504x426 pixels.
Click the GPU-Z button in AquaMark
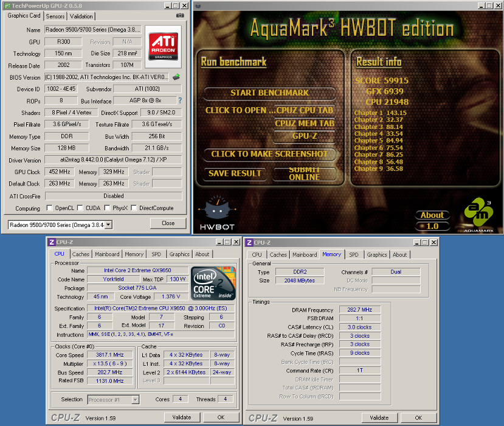click(305, 136)
